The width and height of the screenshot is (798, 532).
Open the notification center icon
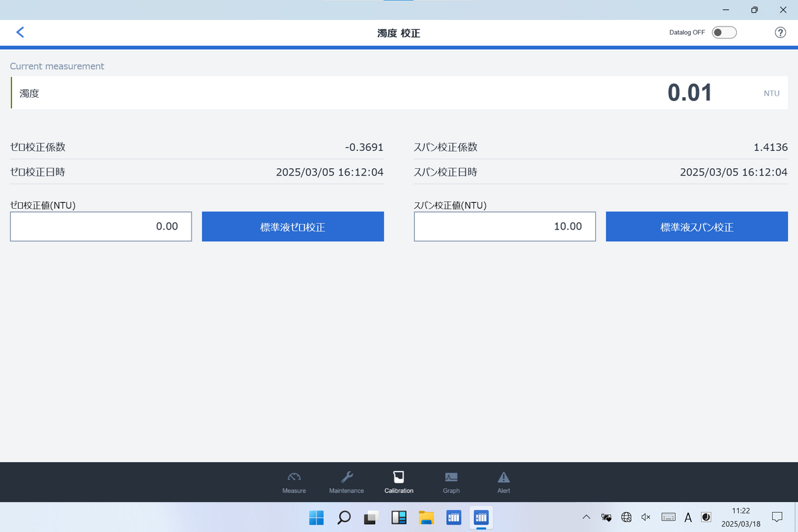[x=777, y=517]
